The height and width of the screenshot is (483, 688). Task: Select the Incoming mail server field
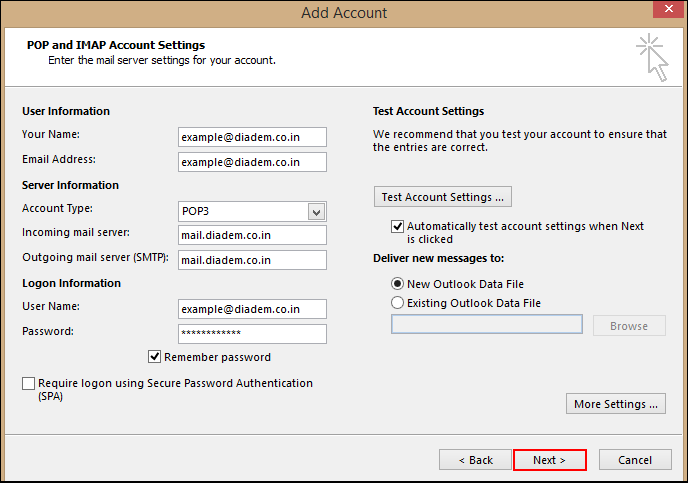(252, 235)
